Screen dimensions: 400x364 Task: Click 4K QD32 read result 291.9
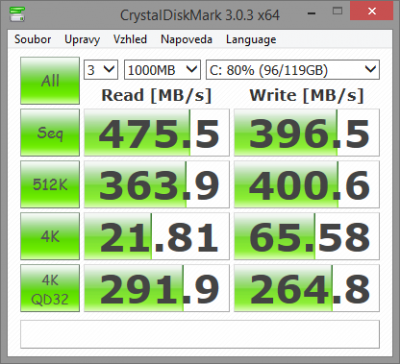157,288
